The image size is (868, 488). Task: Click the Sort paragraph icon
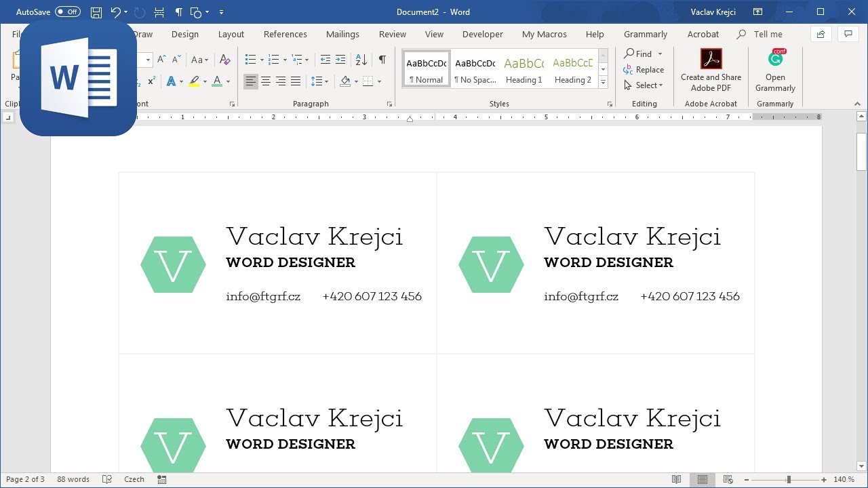click(361, 60)
